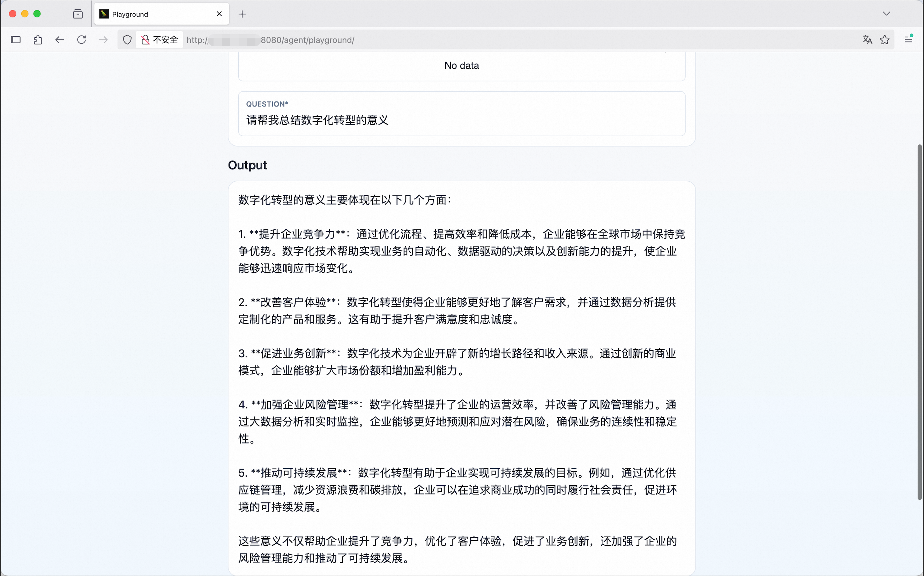Click the back navigation arrow
Screen dimensions: 924x576
(x=59, y=40)
